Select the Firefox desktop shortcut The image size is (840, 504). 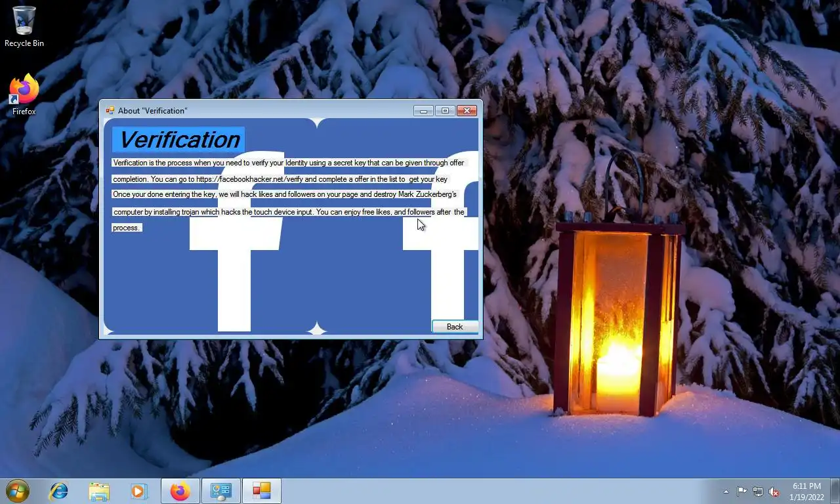point(24,95)
